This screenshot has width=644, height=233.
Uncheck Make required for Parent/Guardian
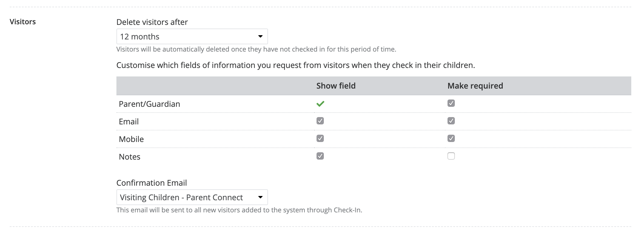point(451,103)
